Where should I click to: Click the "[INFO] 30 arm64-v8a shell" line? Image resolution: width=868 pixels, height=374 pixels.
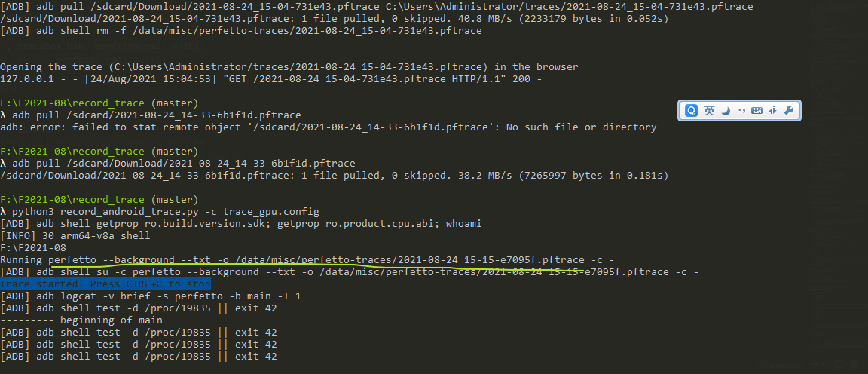75,235
